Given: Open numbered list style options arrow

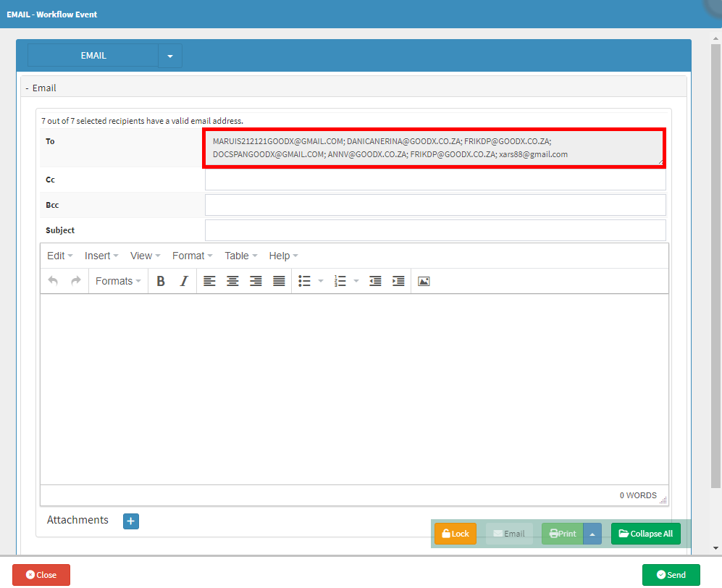Looking at the screenshot, I should coord(356,281).
